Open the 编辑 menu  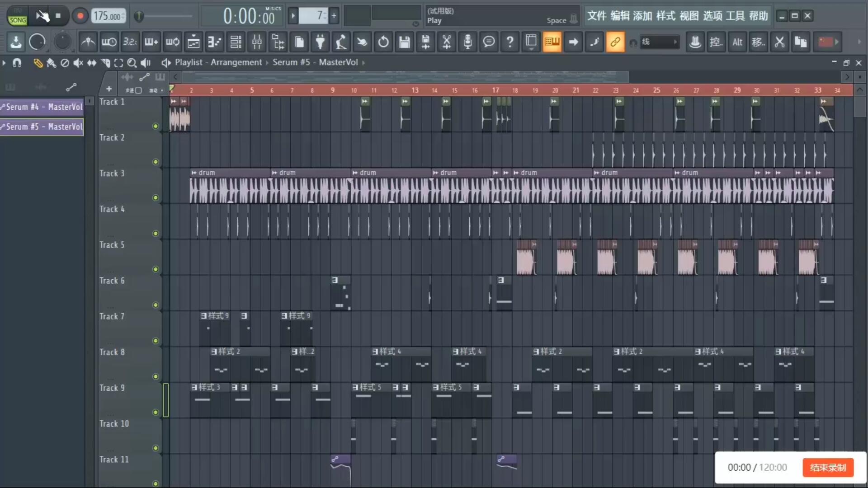click(620, 16)
